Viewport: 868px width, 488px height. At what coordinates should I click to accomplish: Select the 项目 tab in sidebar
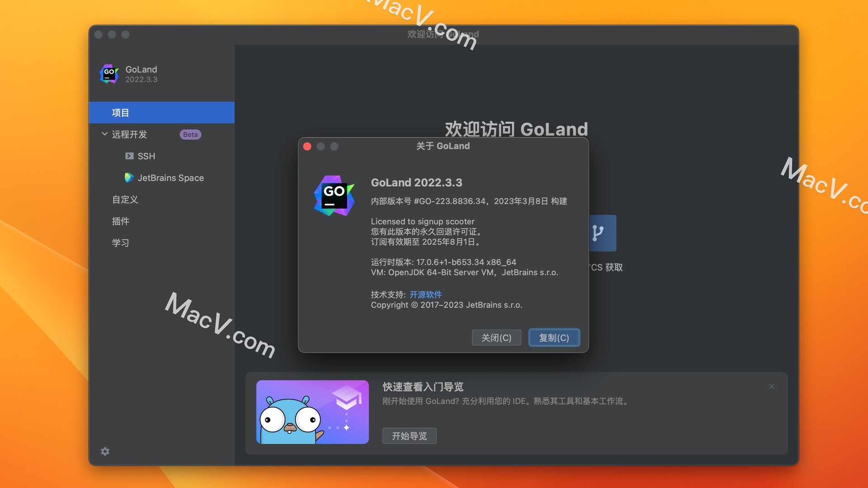pos(162,113)
